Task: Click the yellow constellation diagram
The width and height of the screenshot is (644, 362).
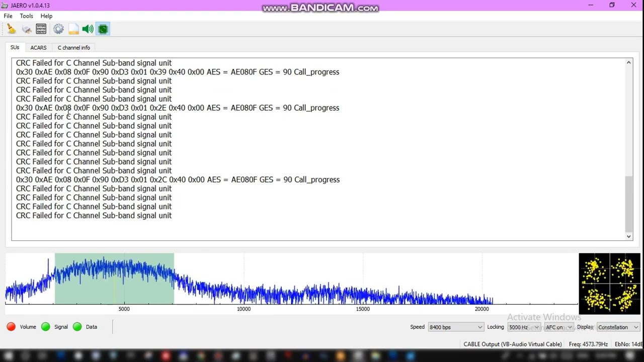Action: pos(609,284)
